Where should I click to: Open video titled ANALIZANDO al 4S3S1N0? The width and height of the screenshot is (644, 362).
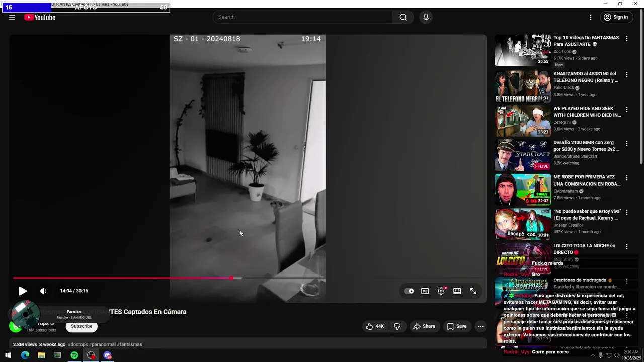[586, 77]
